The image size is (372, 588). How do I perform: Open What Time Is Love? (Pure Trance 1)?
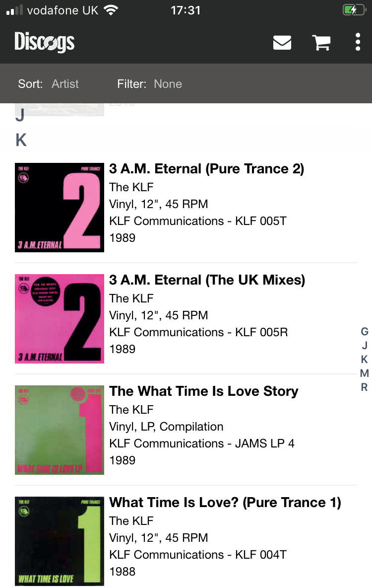[225, 503]
